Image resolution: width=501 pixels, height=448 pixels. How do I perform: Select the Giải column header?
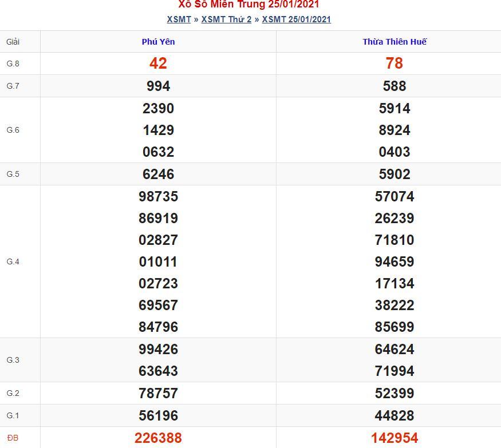click(x=13, y=42)
